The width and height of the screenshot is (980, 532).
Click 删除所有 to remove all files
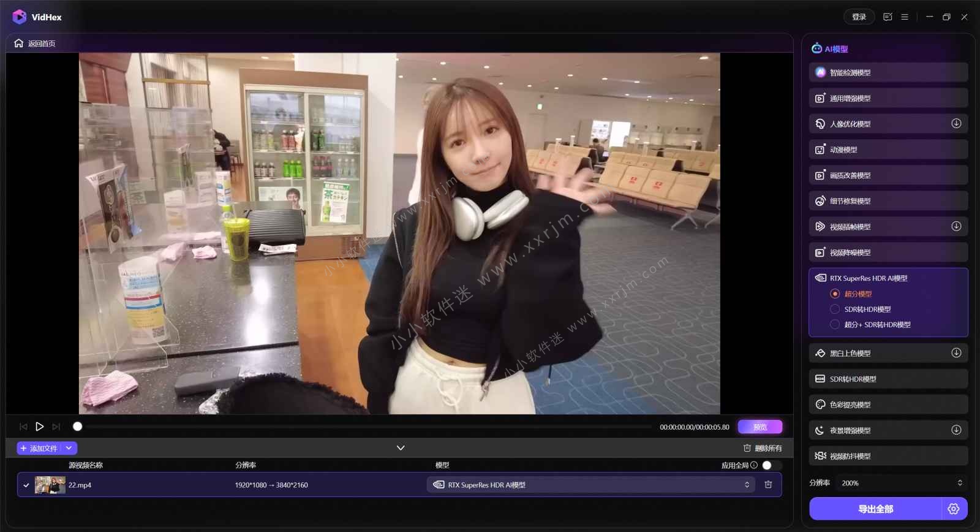click(x=763, y=448)
